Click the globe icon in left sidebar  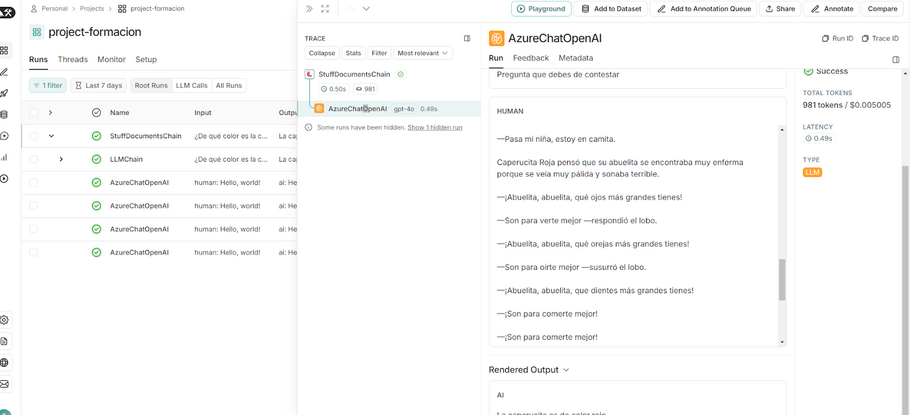pyautogui.click(x=5, y=363)
